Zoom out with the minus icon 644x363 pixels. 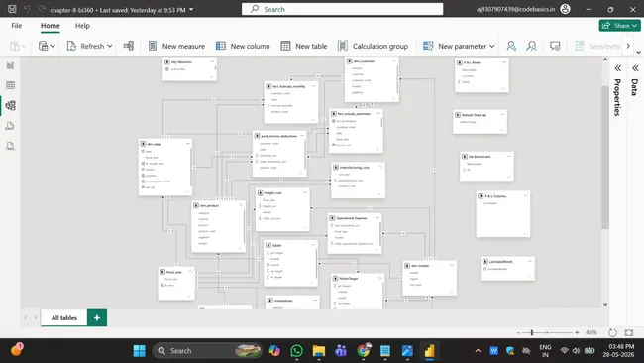[519, 332]
